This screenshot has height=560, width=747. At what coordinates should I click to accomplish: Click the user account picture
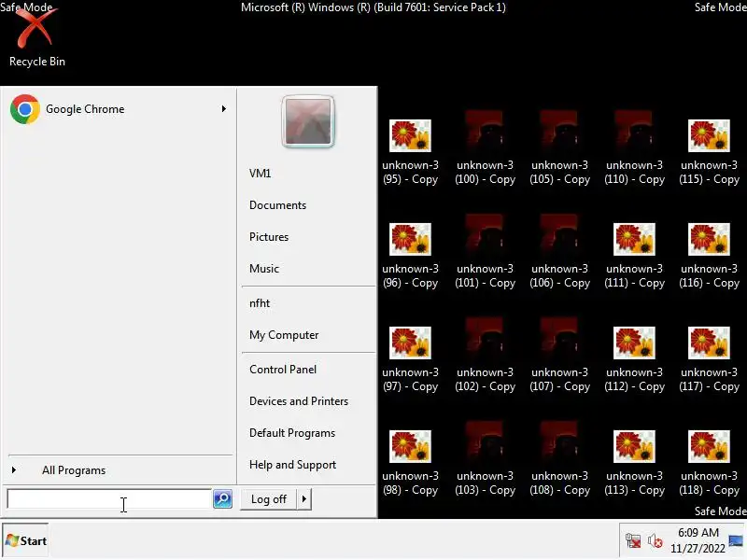[308, 121]
